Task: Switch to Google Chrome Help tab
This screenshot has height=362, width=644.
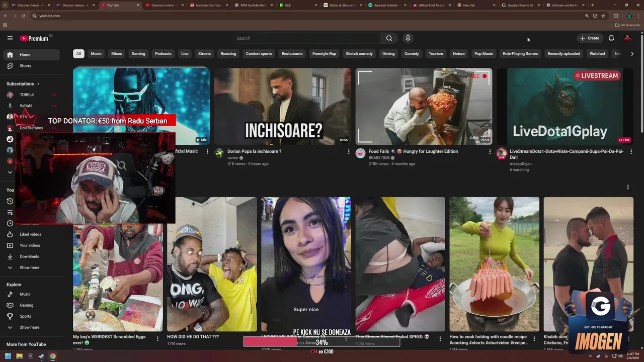Action: pos(520,5)
